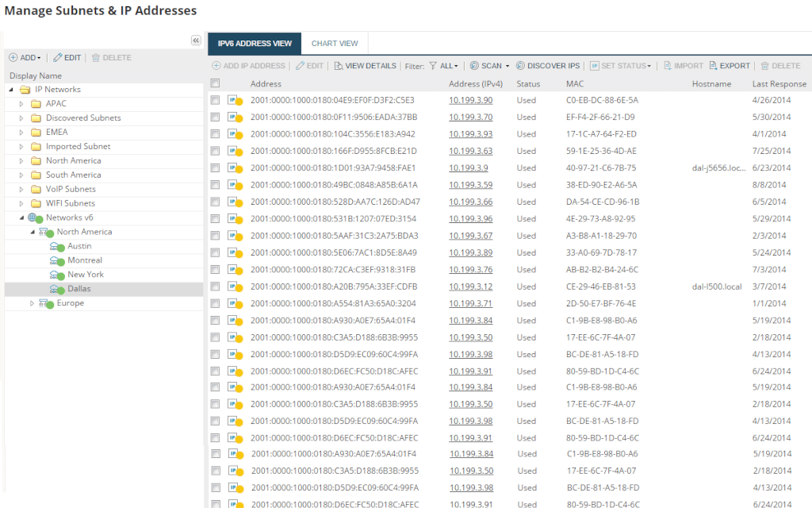
Task: Click the IPv6 address icon on the first row
Action: [x=235, y=99]
